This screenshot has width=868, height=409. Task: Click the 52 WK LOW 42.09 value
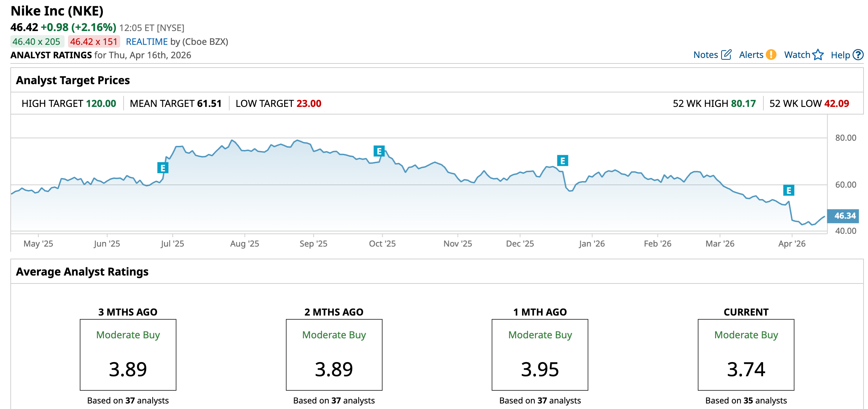coord(837,103)
